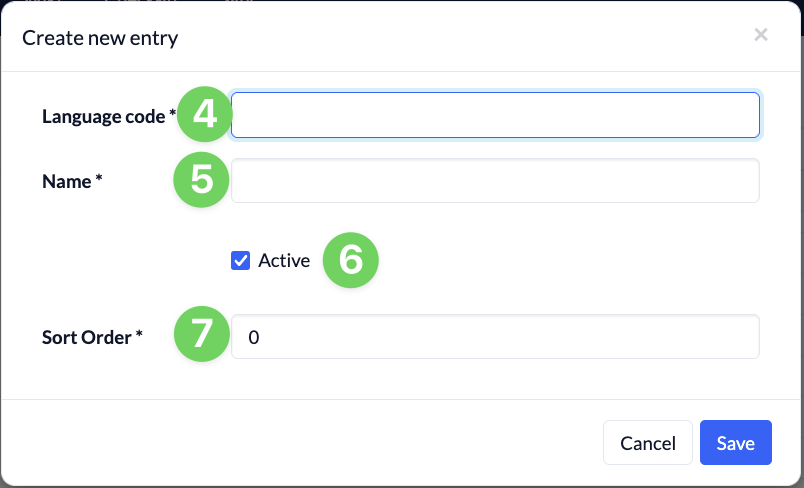The height and width of the screenshot is (488, 804).
Task: Click the required asterisk beside Name
Action: point(99,177)
